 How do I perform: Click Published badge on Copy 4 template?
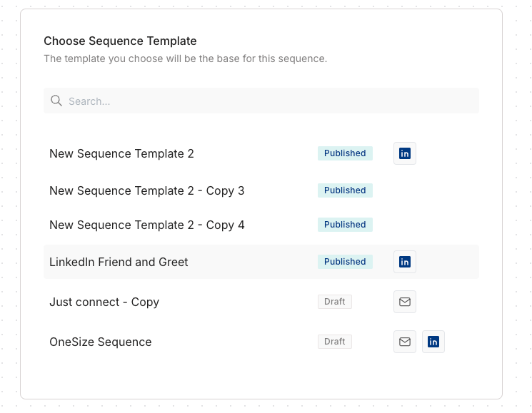[x=345, y=225]
